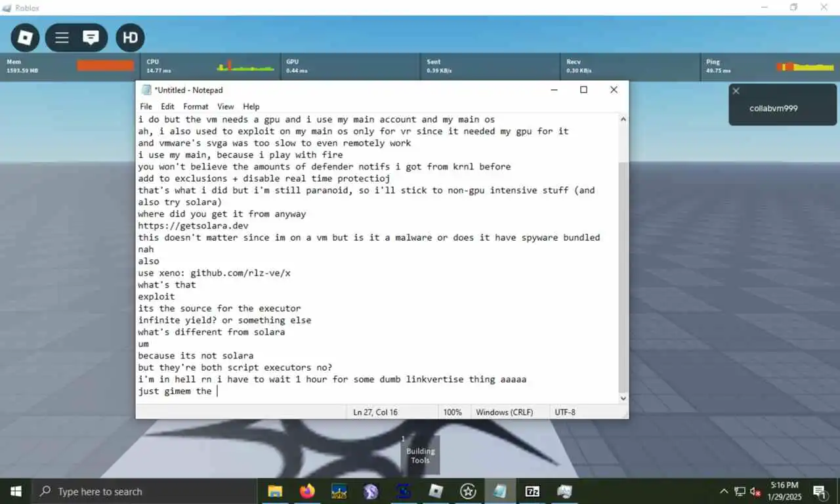The height and width of the screenshot is (504, 840).
Task: Select the Building Tools hotbar slot
Action: point(420,455)
